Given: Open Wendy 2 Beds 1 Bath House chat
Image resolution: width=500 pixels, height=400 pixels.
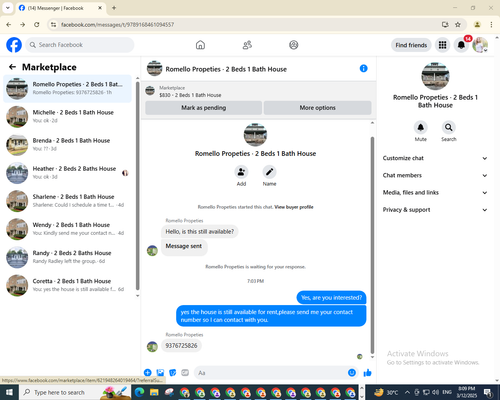Looking at the screenshot, I should pos(67,229).
